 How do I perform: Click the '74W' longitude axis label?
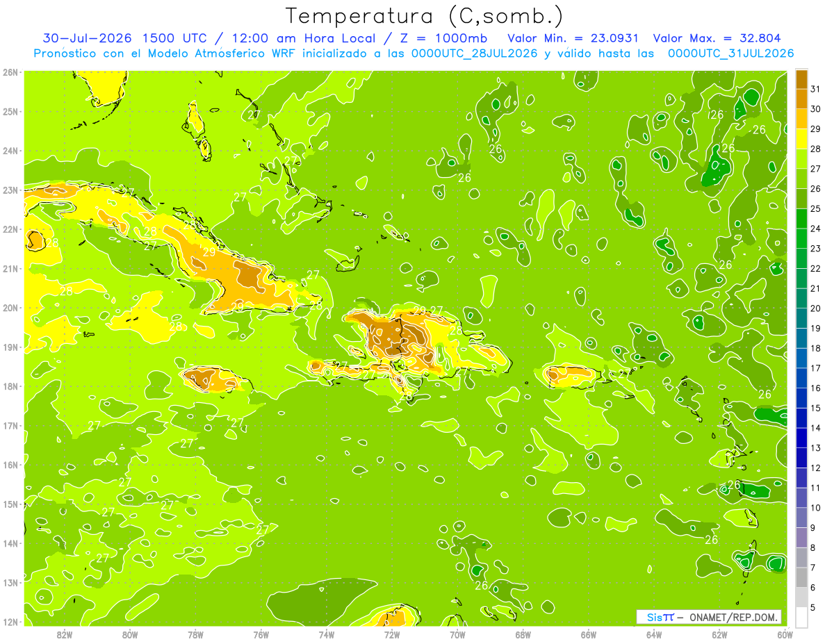pos(327,634)
